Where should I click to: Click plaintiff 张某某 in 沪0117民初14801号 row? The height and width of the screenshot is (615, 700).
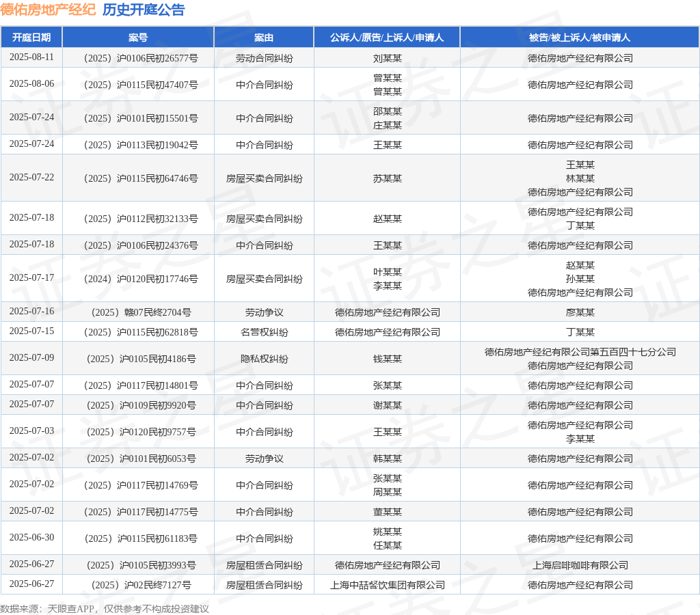[x=388, y=385]
